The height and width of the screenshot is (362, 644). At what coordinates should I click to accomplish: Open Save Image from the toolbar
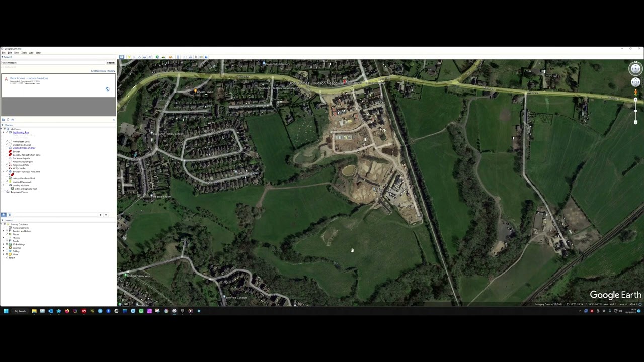click(195, 57)
